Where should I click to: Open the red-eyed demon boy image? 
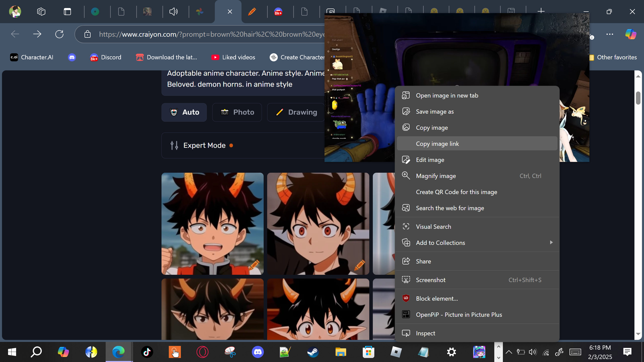pos(318,223)
